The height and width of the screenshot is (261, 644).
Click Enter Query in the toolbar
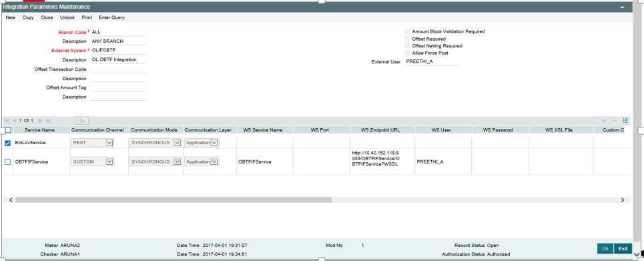[x=111, y=17]
